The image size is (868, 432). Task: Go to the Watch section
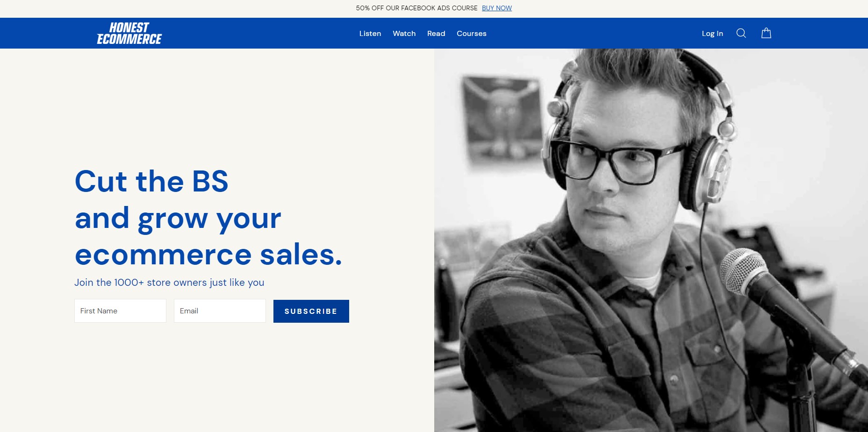click(404, 34)
